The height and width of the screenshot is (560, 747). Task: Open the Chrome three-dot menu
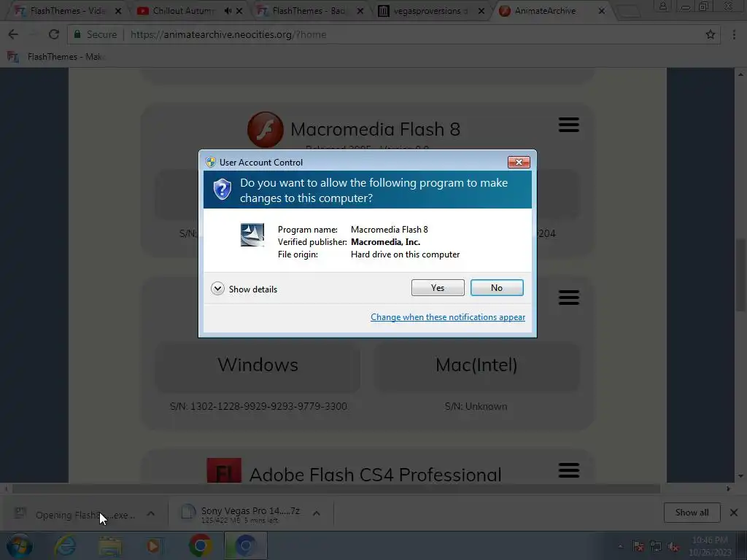[734, 34]
